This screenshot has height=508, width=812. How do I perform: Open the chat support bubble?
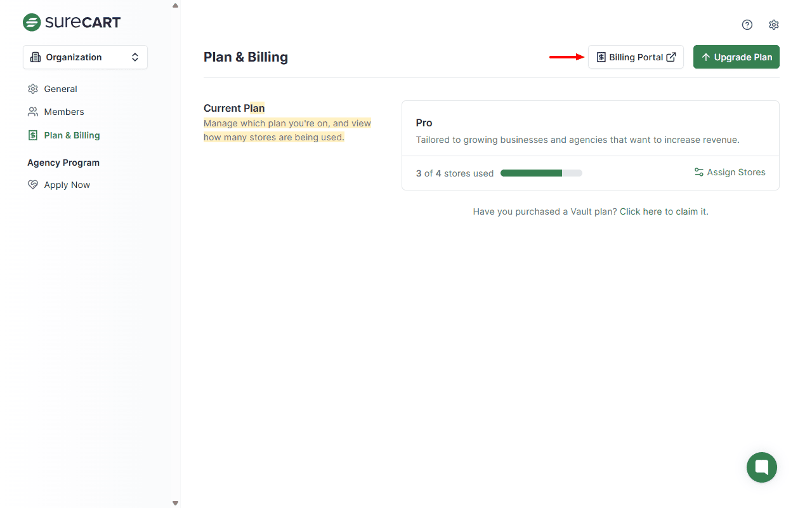[762, 467]
